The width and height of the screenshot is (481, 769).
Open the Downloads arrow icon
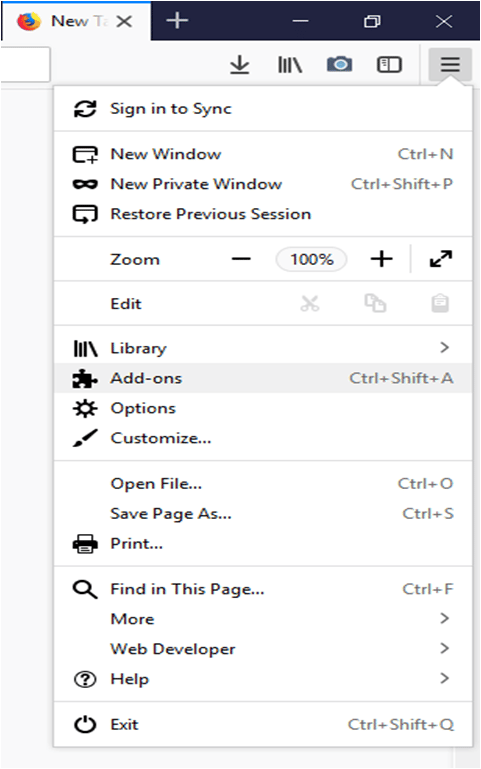click(239, 65)
